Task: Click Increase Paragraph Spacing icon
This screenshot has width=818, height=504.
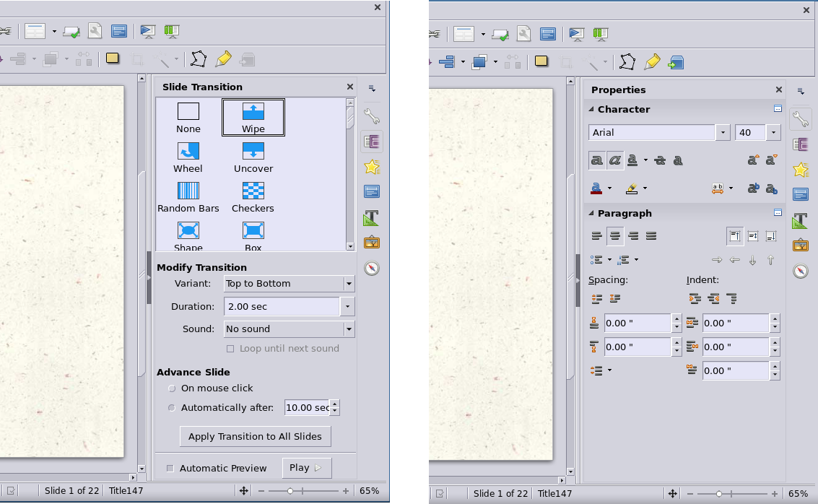Action: coord(597,299)
